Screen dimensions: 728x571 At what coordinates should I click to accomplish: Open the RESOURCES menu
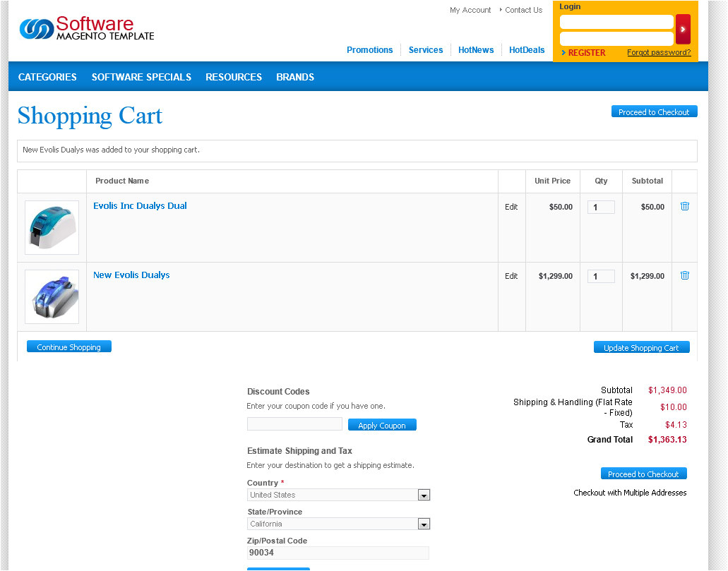234,77
